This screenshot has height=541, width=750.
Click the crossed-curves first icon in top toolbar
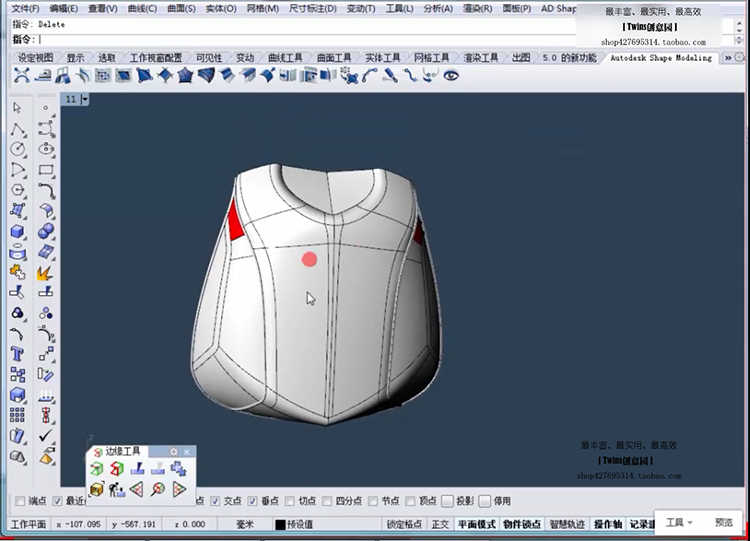coord(22,75)
